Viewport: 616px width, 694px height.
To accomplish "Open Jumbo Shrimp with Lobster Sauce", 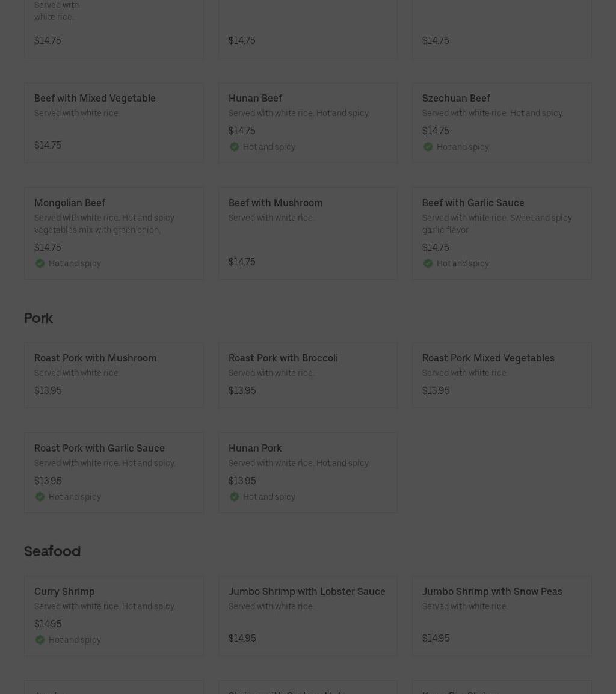I will 306,592.
